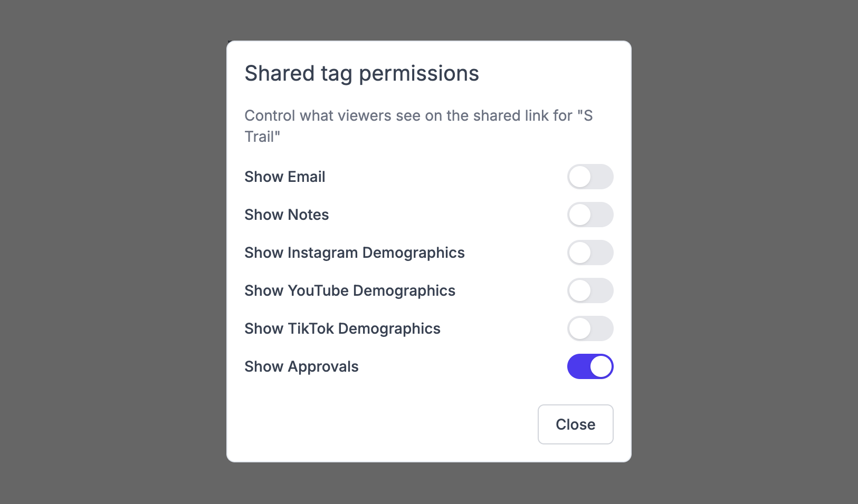Select the "Show YouTube Demographics" label
Viewport: 858px width, 504px height.
pyautogui.click(x=349, y=290)
